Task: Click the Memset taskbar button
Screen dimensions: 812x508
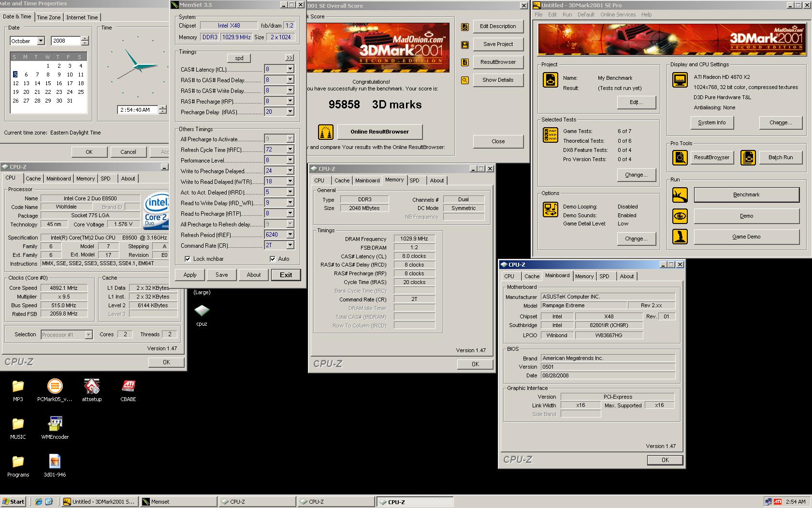Action: point(178,502)
